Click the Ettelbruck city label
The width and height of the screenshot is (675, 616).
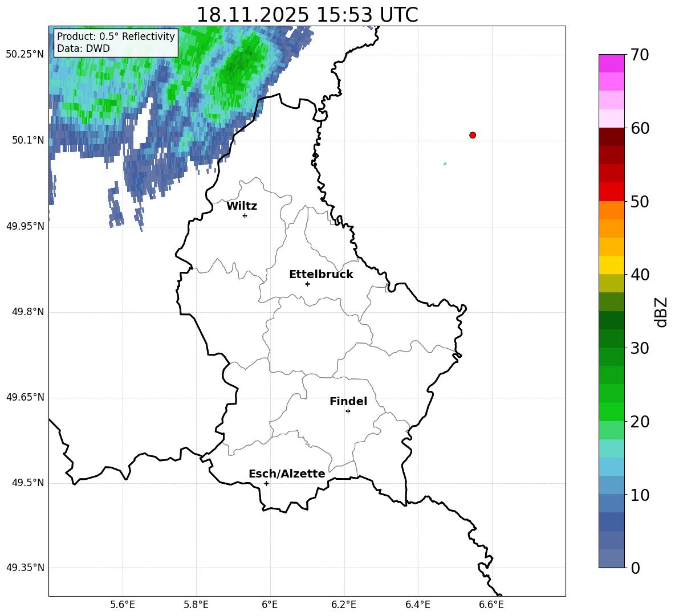point(321,275)
